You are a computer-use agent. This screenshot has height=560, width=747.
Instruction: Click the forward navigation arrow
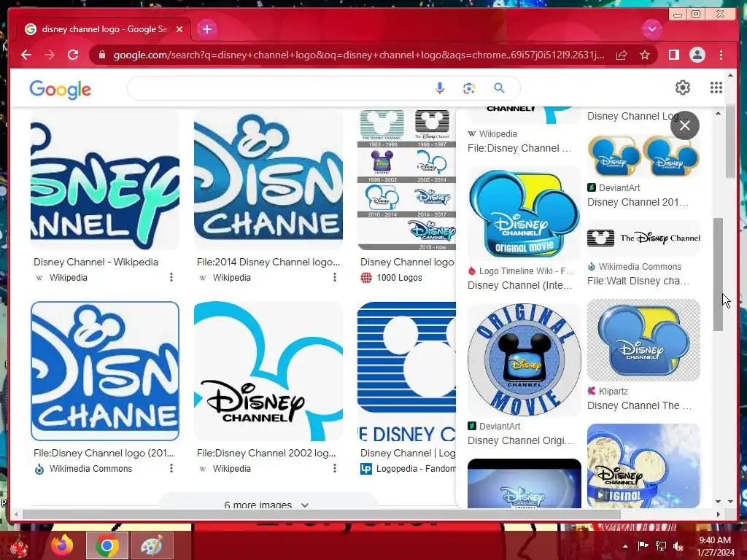click(50, 55)
